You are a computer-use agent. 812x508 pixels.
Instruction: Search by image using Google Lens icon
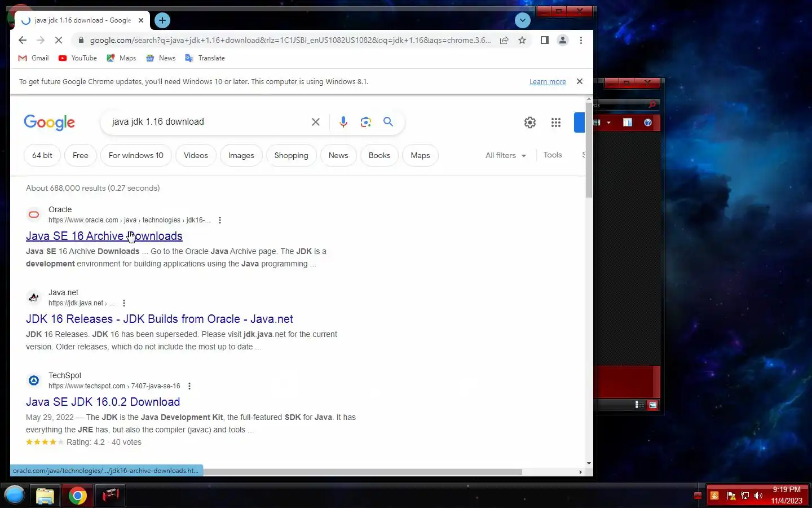pyautogui.click(x=366, y=122)
